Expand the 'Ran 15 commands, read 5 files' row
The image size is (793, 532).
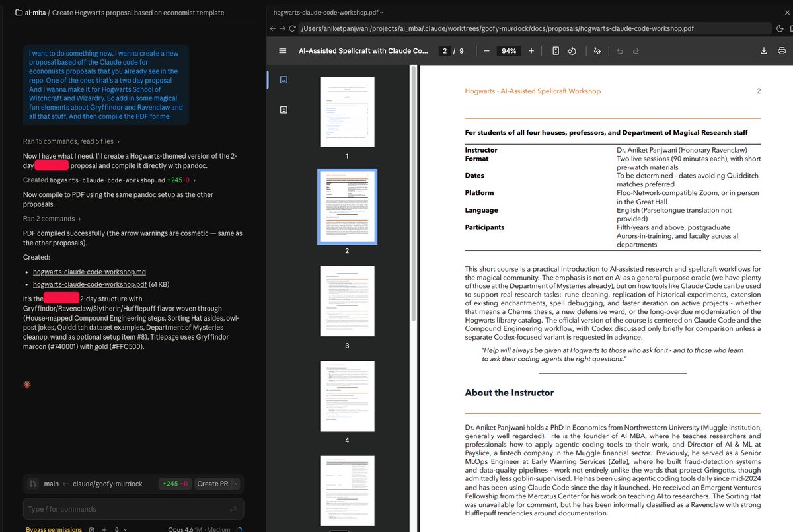tap(71, 141)
